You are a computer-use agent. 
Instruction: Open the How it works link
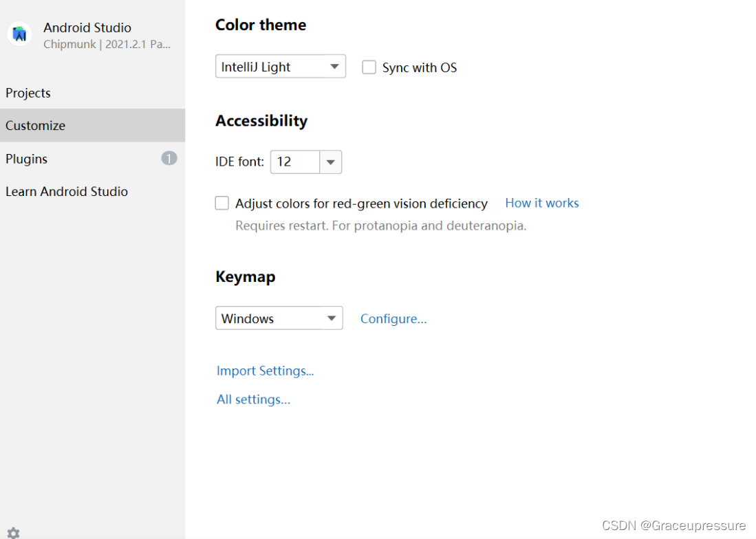542,203
